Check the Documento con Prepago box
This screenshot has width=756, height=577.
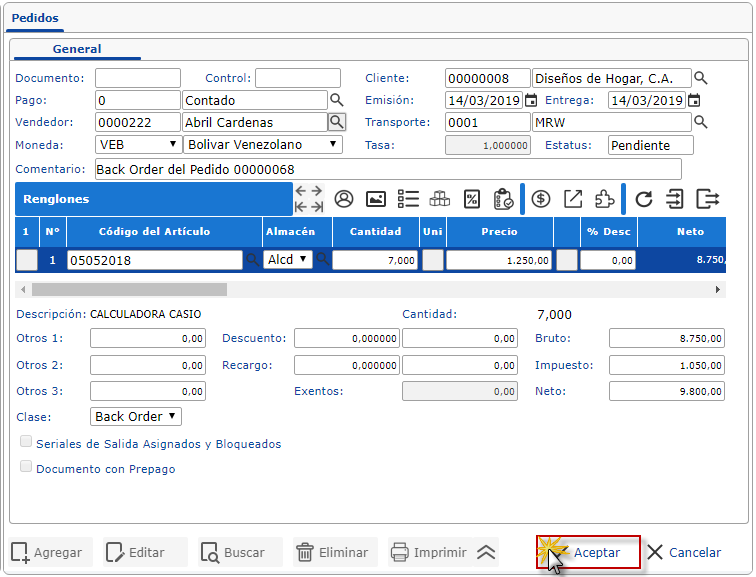pos(26,468)
